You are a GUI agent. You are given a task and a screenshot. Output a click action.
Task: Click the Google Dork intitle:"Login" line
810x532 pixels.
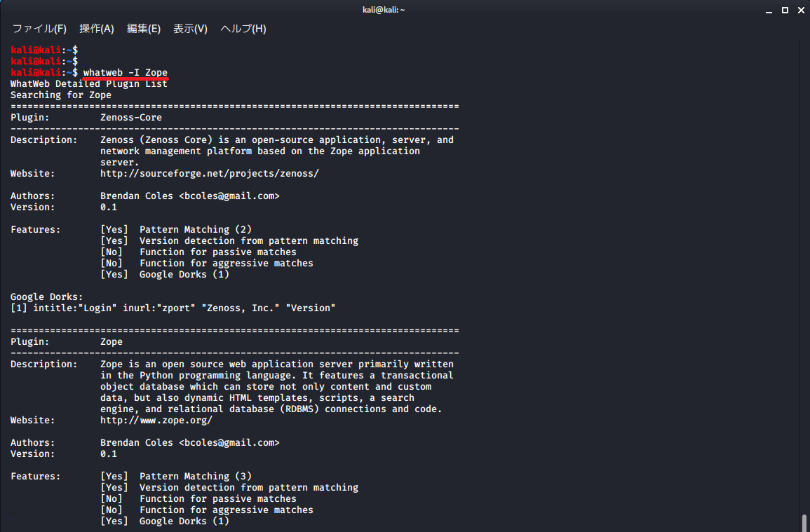173,308
